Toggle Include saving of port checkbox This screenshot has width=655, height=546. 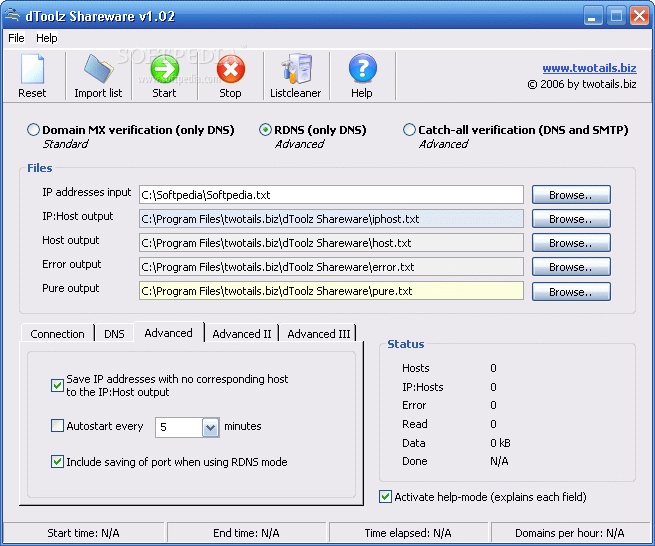pos(57,462)
